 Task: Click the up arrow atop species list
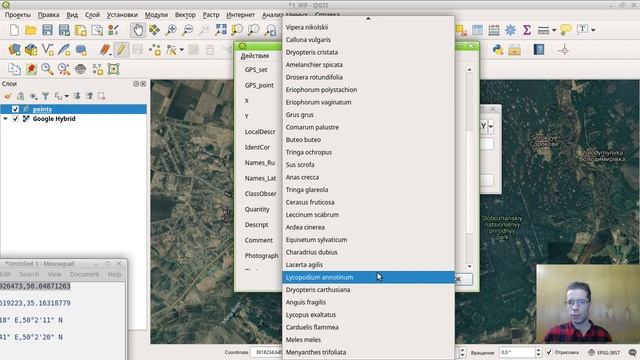[368, 18]
